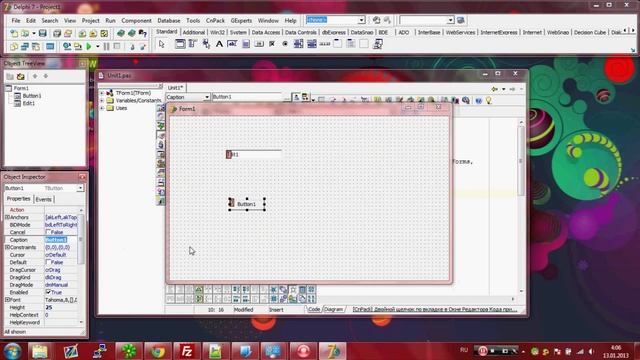Image resolution: width=640 pixels, height=360 pixels.
Task: Select the Frames component in palette
Action: (180, 44)
